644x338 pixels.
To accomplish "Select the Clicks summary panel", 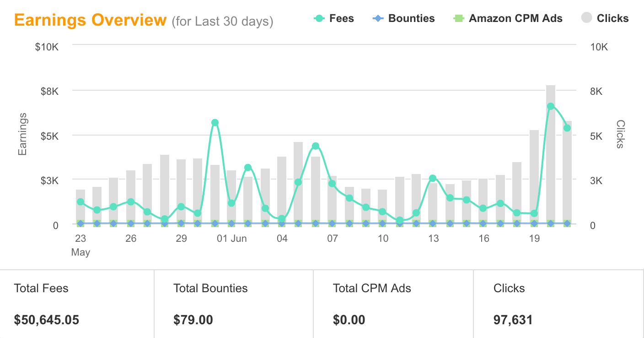I will coord(558,304).
